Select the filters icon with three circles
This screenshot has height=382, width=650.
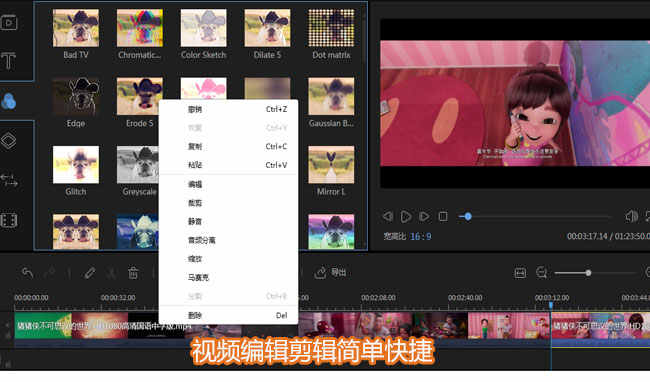point(9,101)
